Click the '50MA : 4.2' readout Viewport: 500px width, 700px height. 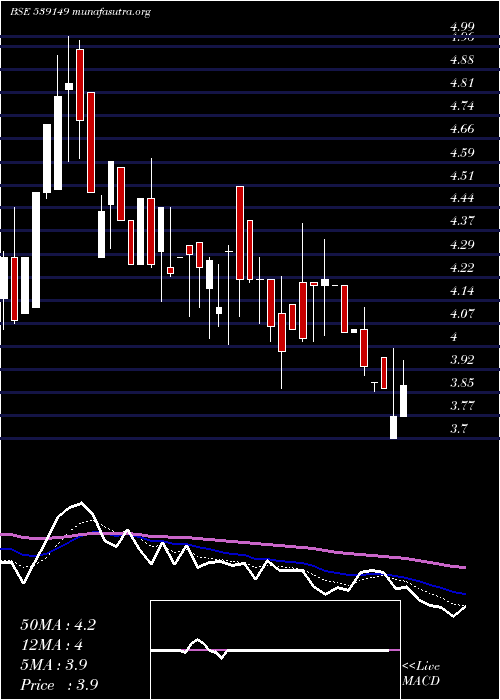click(x=58, y=625)
